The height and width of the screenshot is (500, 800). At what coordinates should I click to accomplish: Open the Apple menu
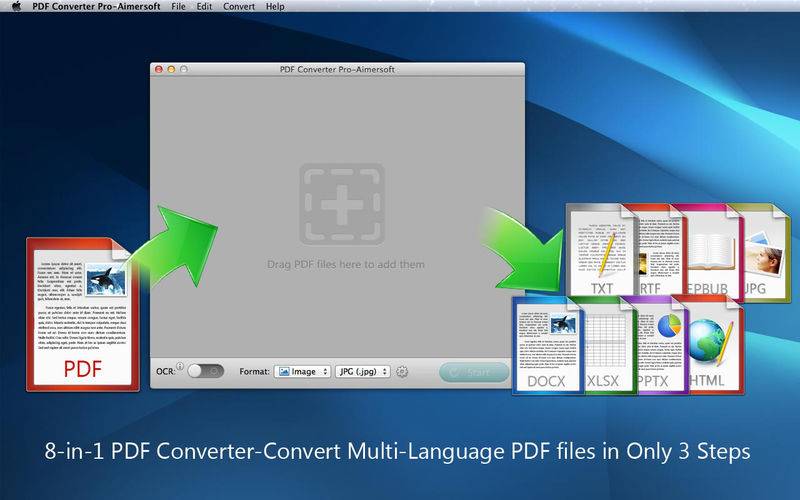pos(16,6)
